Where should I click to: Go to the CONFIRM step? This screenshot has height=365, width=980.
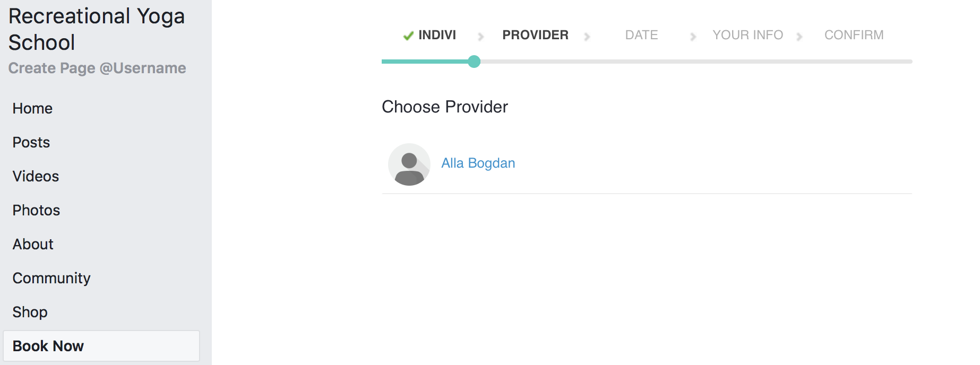tap(854, 35)
